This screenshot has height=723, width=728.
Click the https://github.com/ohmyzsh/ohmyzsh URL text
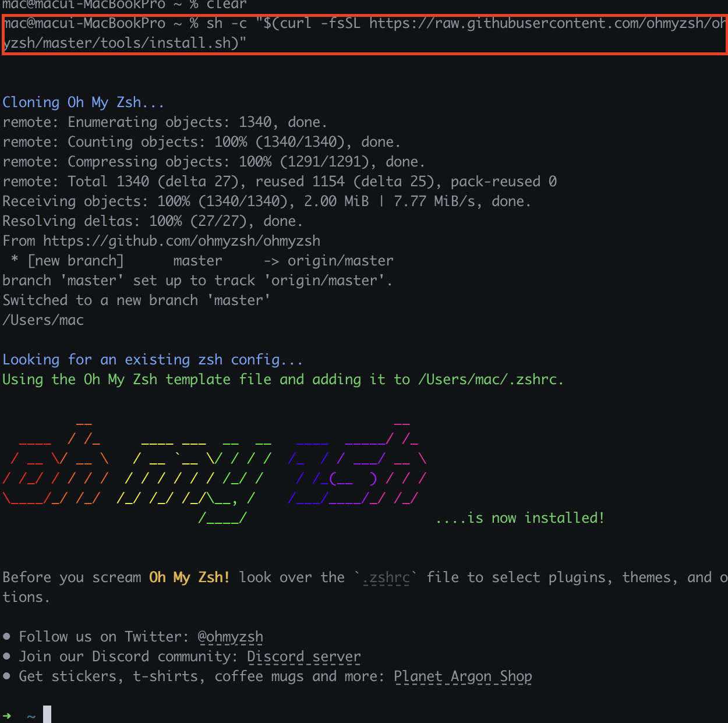point(182,241)
